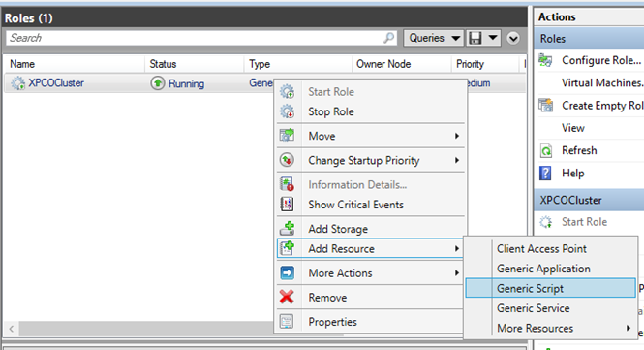Viewport: 644px width, 350px height.
Task: Click the Search input field
Action: pos(201,38)
